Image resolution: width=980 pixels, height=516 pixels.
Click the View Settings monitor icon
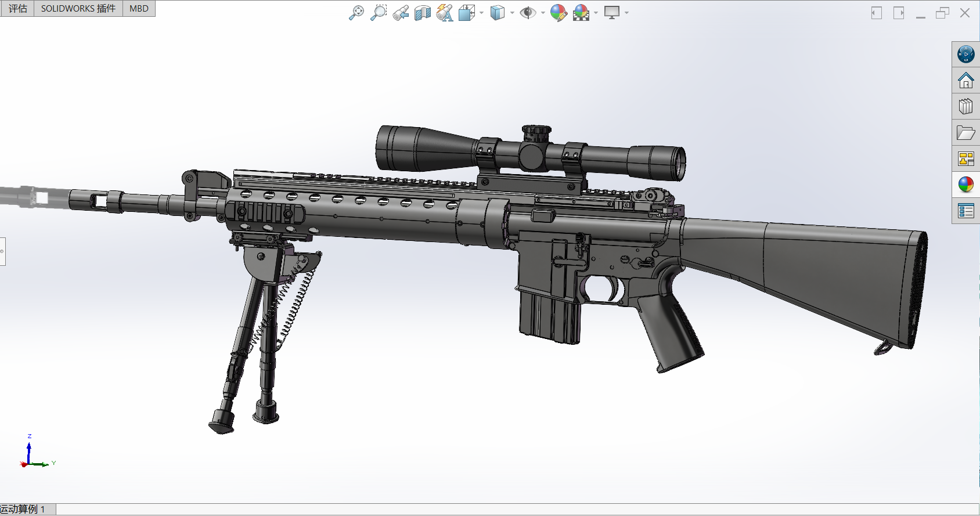pyautogui.click(x=612, y=13)
